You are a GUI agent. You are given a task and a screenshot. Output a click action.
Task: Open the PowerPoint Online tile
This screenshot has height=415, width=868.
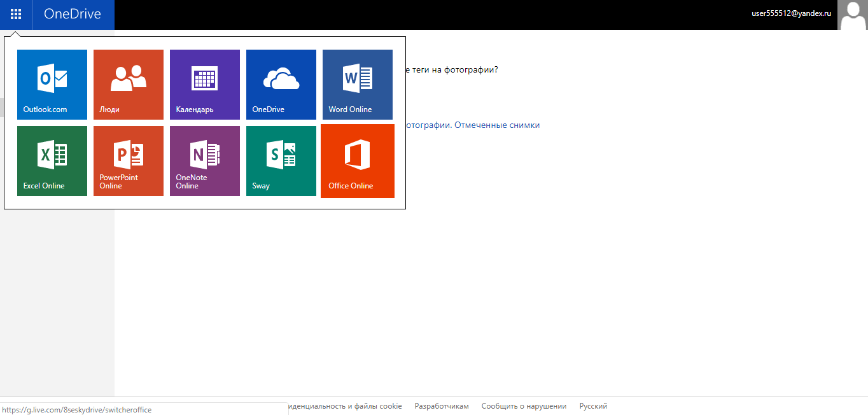click(x=129, y=161)
